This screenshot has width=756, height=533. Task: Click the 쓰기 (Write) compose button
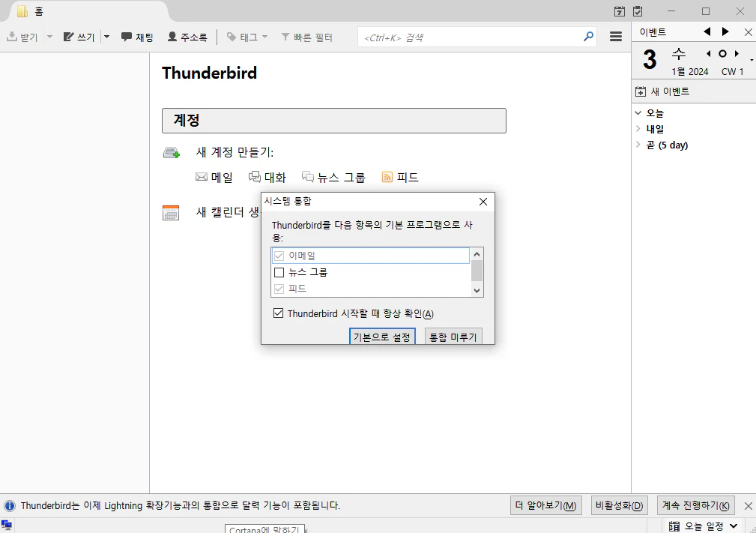[x=79, y=37]
